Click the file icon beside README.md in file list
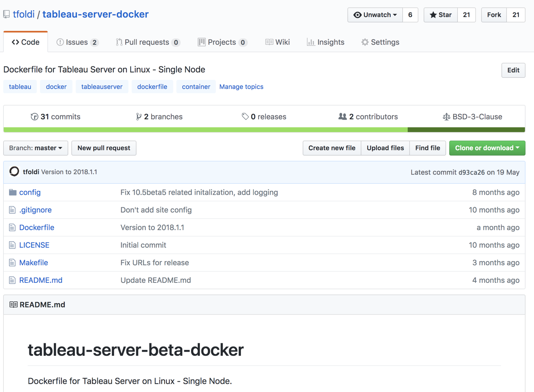Viewport: 534px width, 392px height. click(12, 280)
